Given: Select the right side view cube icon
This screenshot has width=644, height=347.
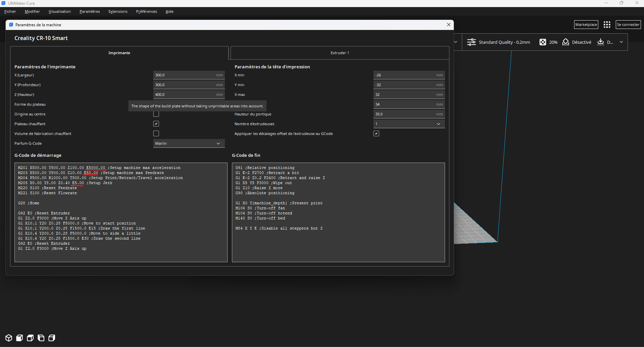Looking at the screenshot, I should coord(52,338).
